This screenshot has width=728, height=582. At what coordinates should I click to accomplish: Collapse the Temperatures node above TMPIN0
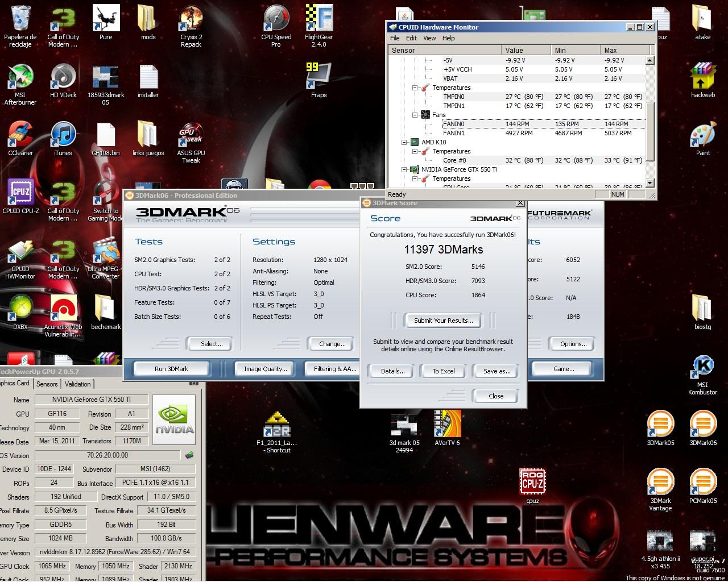pos(415,88)
